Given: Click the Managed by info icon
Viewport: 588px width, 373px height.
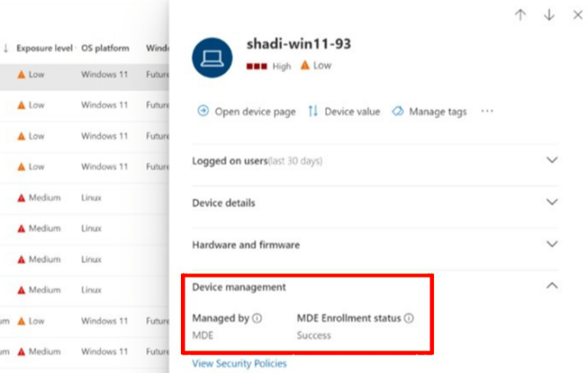Looking at the screenshot, I should 257,319.
